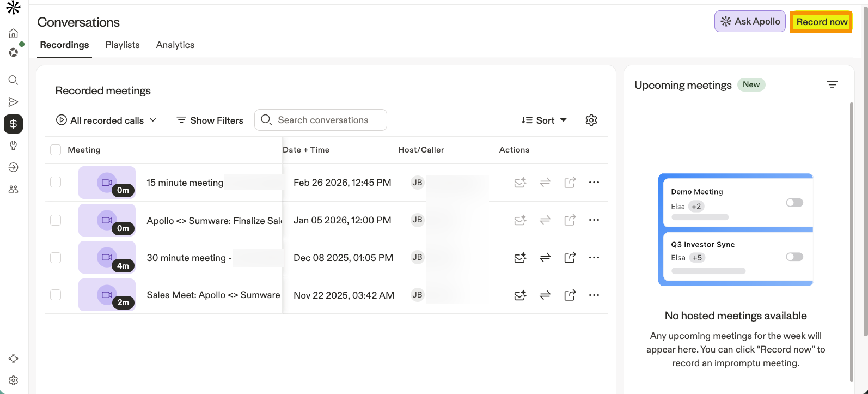Switch to the Recordings tab
This screenshot has width=868, height=394.
click(x=64, y=45)
